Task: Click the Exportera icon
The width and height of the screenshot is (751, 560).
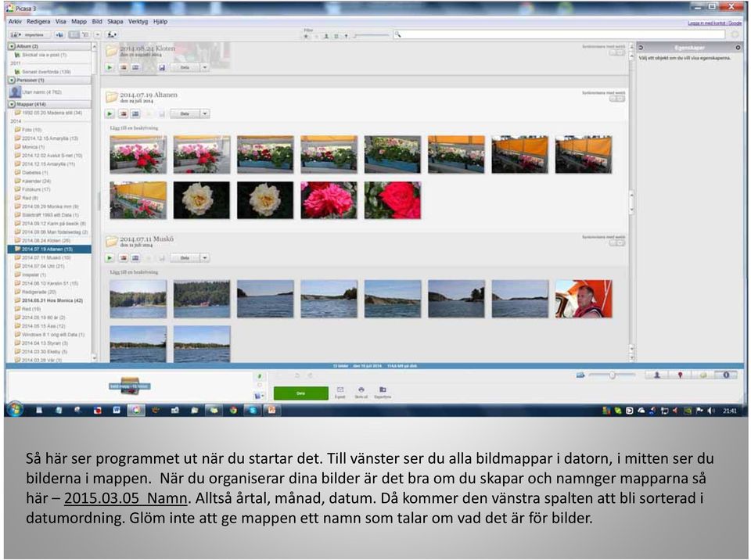Action: point(383,393)
